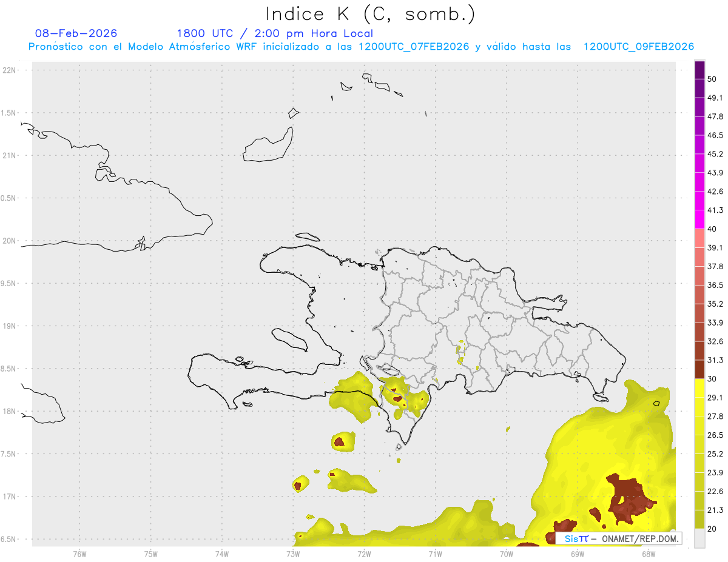Click the colorbar value '20'
This screenshot has width=728, height=562.
(712, 529)
